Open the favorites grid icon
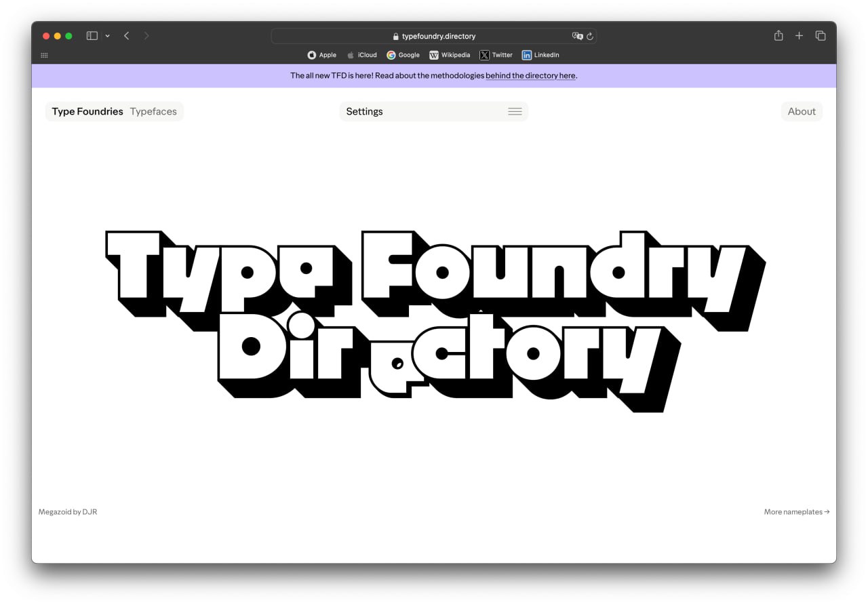This screenshot has width=868, height=605. click(44, 55)
